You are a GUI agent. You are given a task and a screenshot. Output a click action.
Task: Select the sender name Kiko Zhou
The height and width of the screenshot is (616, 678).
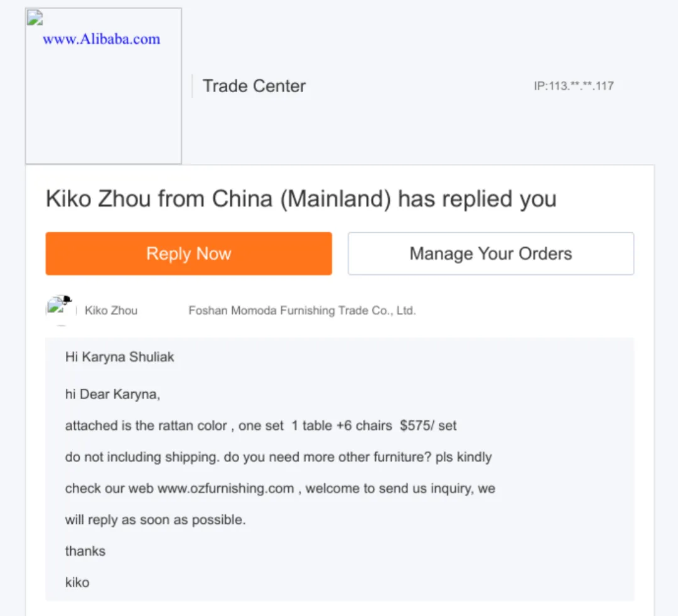111,311
